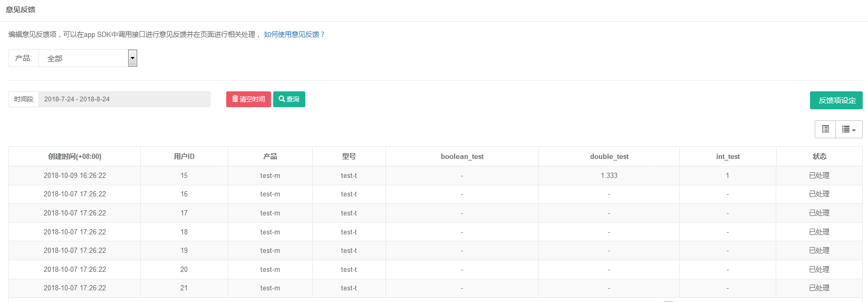
Task: Click the status column header
Action: pos(819,156)
